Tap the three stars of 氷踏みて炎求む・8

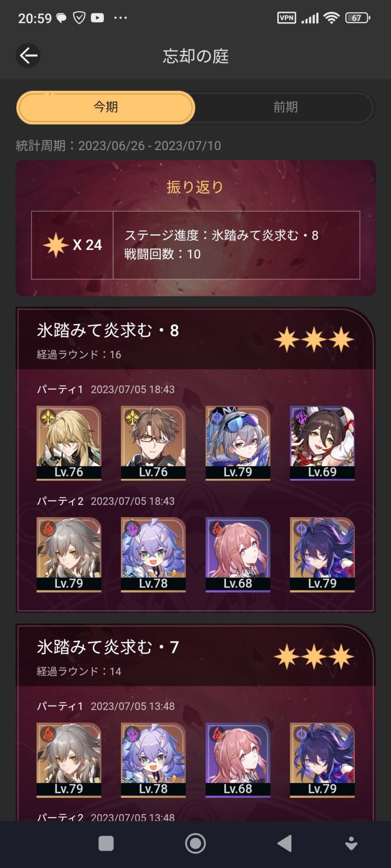pos(314,340)
